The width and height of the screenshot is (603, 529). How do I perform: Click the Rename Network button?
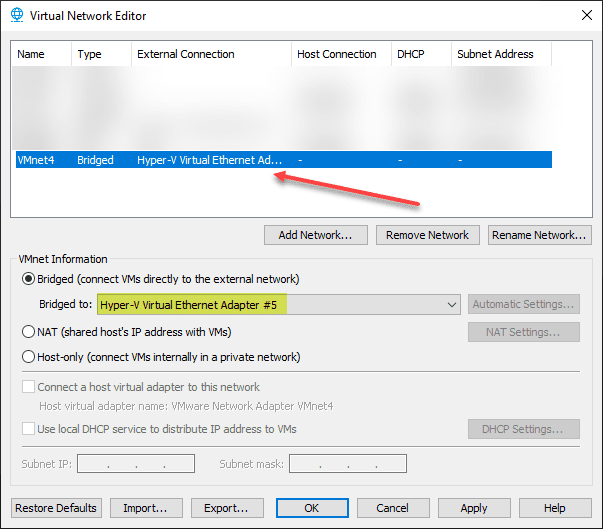[x=540, y=235]
